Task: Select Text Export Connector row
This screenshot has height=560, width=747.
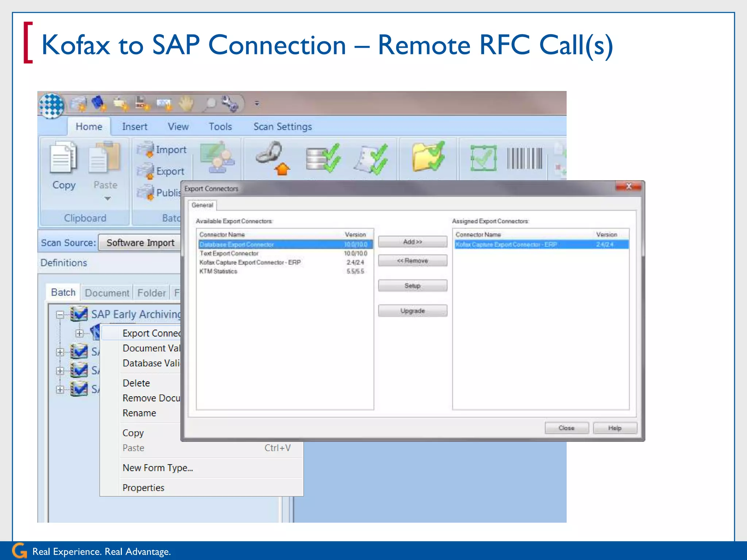Action: click(x=285, y=253)
